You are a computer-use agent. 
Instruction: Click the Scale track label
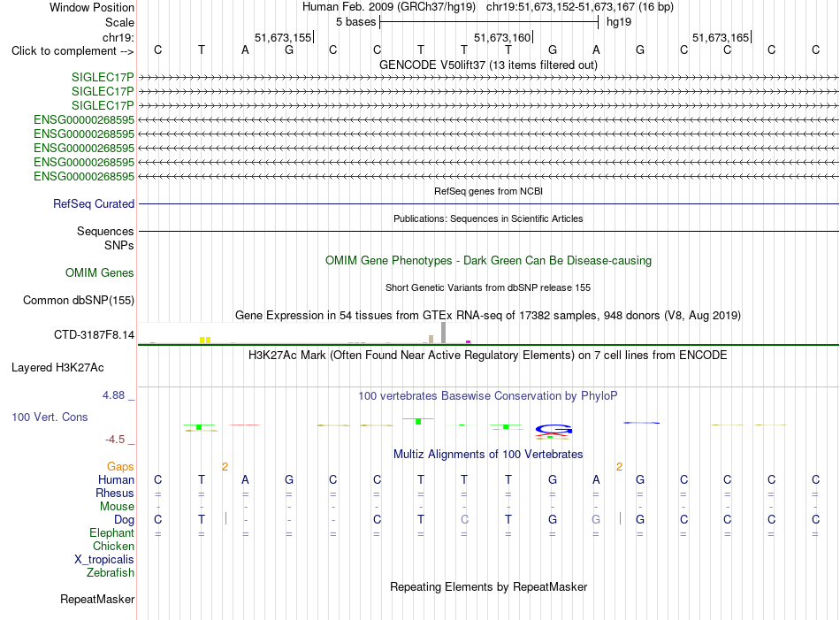119,22
